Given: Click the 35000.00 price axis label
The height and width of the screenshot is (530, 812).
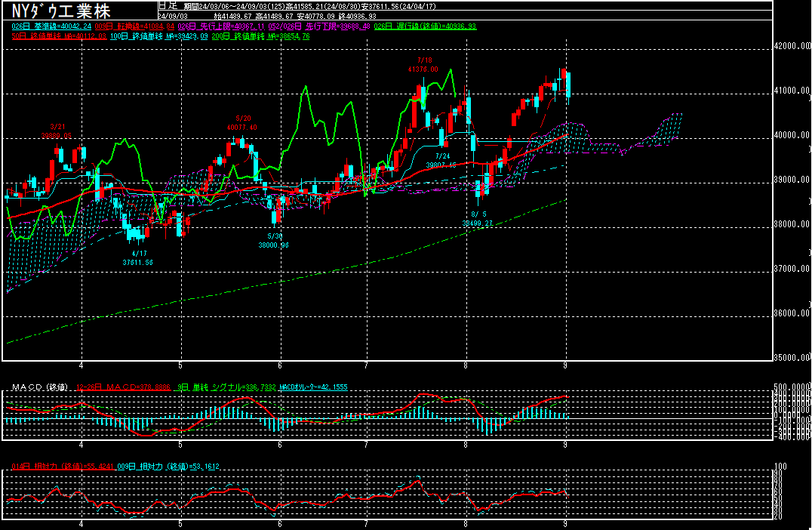Looking at the screenshot, I should (x=792, y=357).
